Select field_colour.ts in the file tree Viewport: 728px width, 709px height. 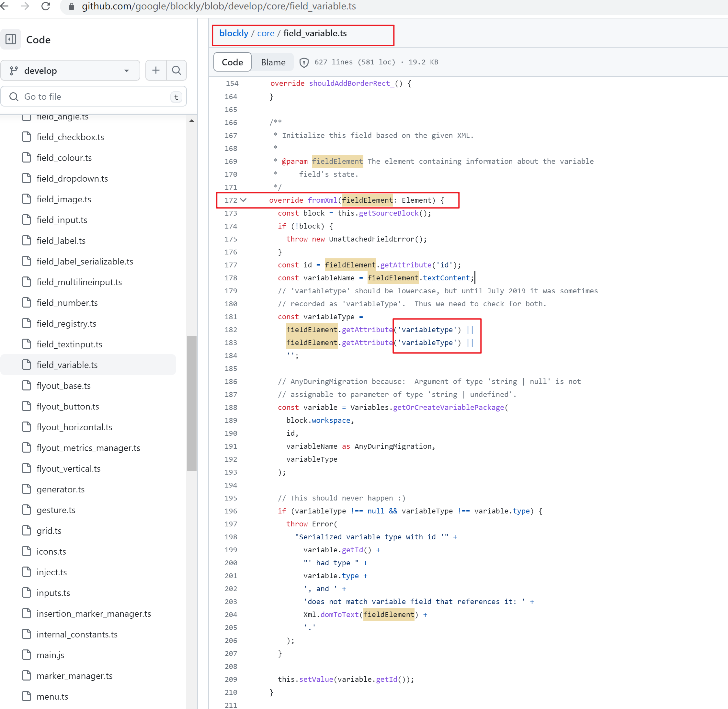tap(64, 158)
